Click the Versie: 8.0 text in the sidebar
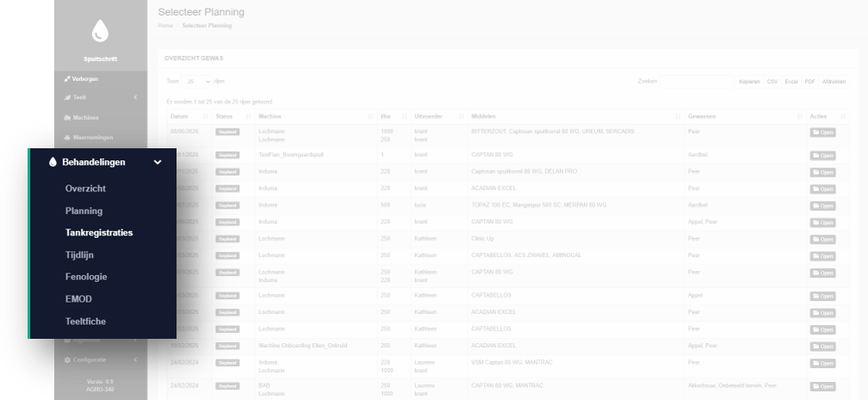868x400 pixels. [x=100, y=382]
